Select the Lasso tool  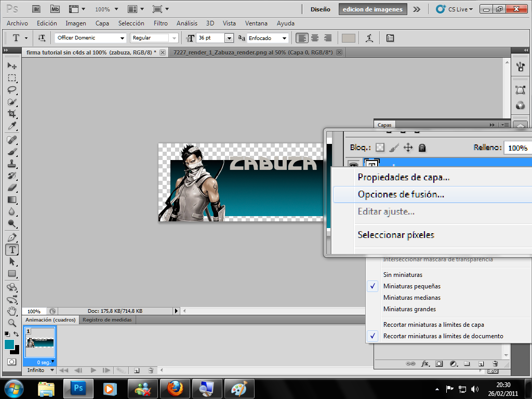click(12, 90)
